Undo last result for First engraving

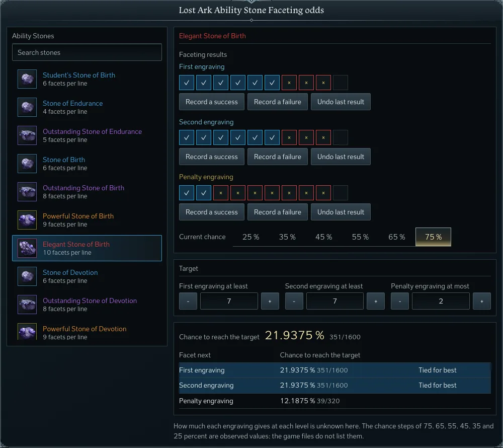pos(341,102)
